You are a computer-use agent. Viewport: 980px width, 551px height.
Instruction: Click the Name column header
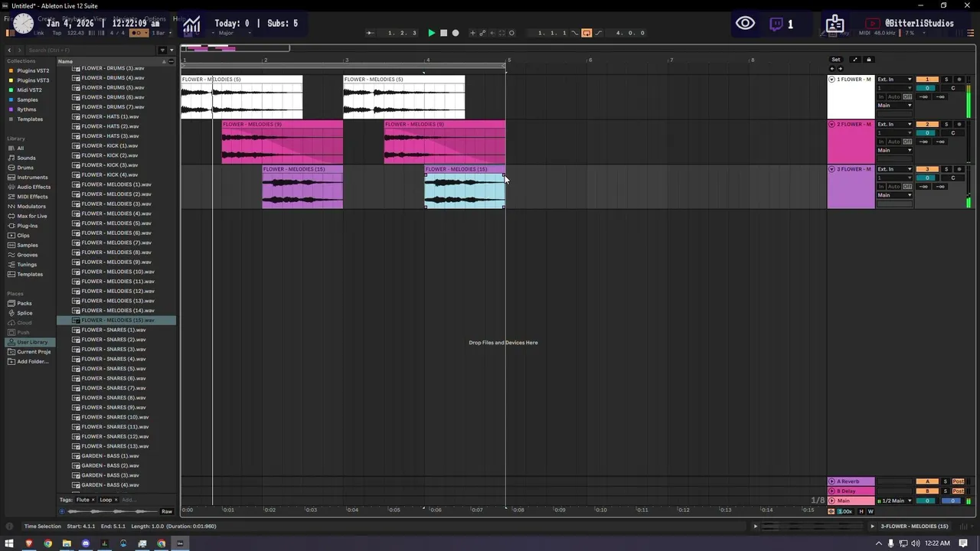[111, 61]
